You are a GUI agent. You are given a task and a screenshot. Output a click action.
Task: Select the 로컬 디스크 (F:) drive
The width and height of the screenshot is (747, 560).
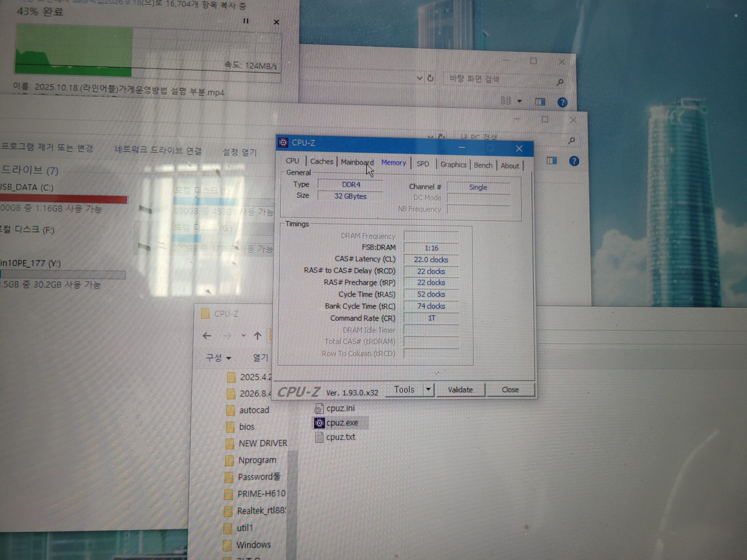pos(27,230)
